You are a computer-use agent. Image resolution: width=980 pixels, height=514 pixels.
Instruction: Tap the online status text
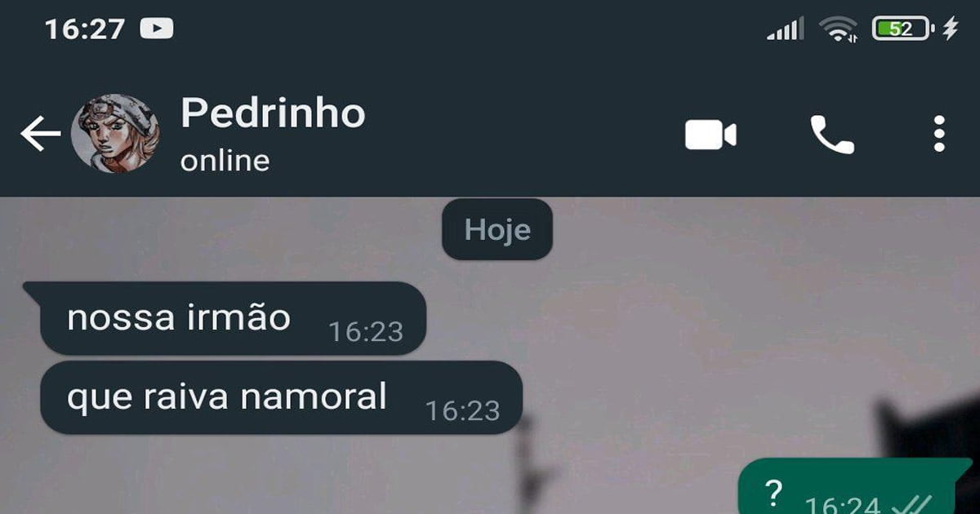225,161
